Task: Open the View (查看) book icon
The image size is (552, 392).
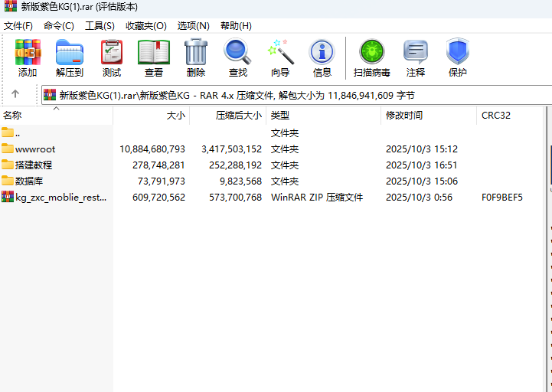Action: point(154,58)
